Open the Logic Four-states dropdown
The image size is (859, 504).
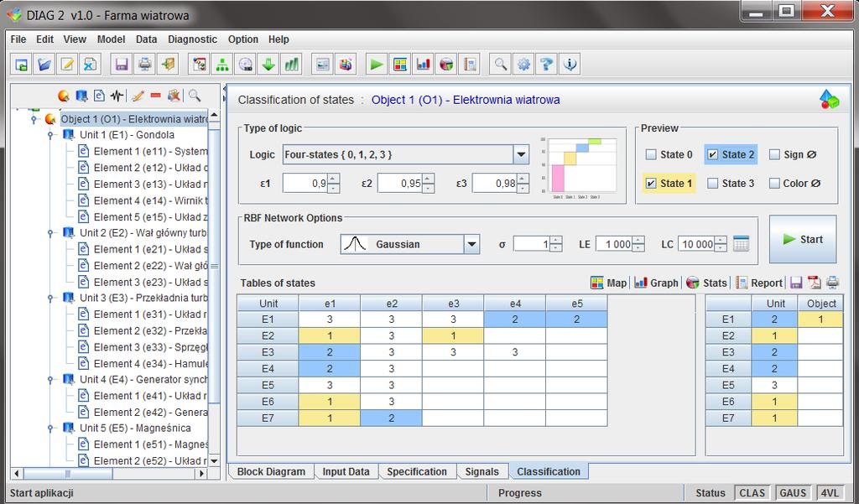click(x=521, y=154)
